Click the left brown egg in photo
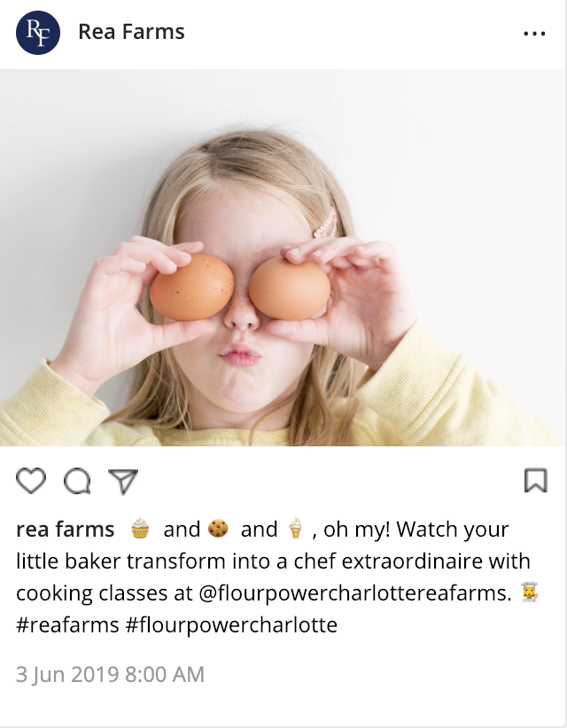This screenshot has height=728, width=567. 191,287
